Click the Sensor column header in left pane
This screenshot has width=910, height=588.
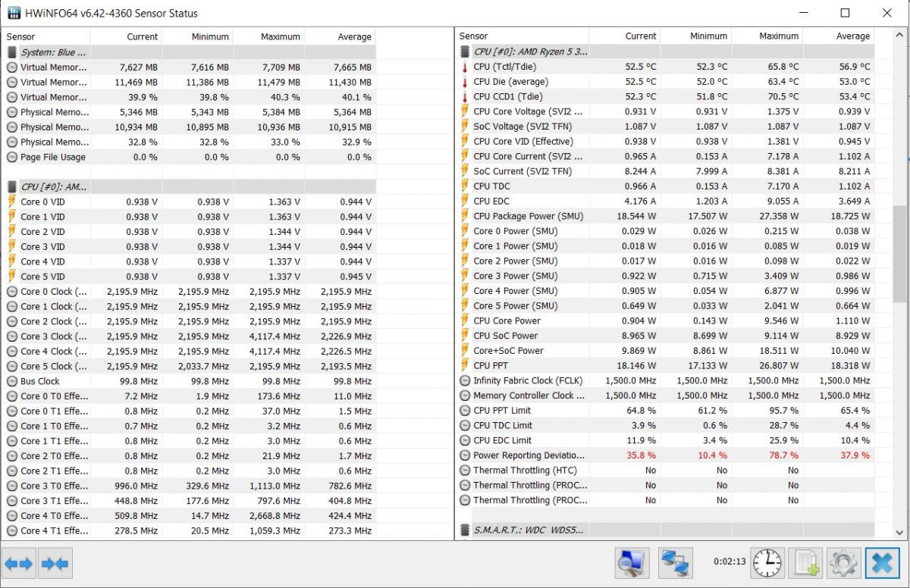46,36
